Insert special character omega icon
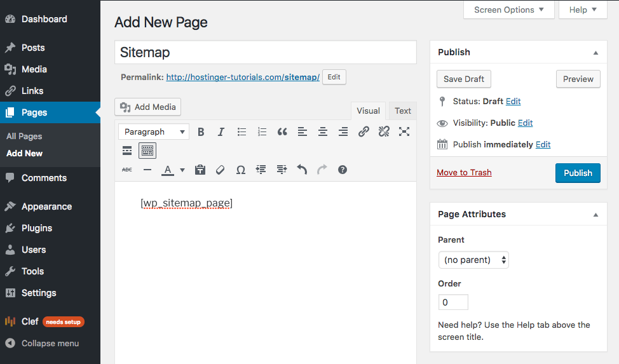The height and width of the screenshot is (364, 619). point(241,170)
